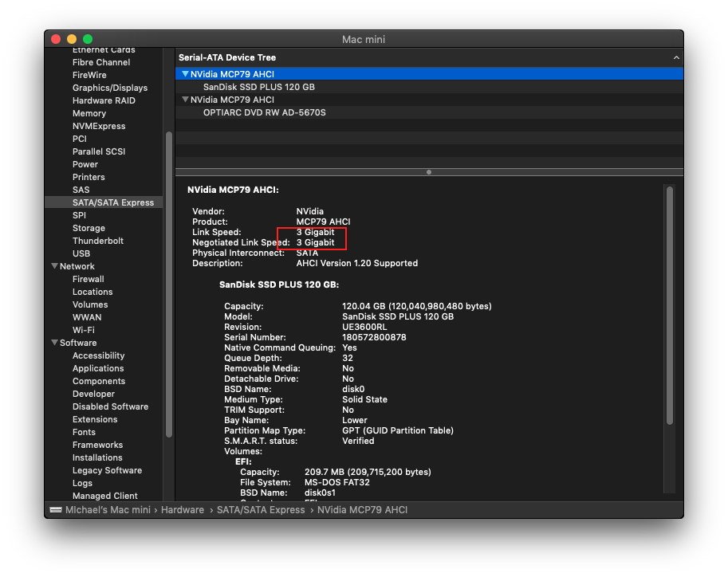Open Thunderbolt in the sidebar
The width and height of the screenshot is (728, 577).
coord(98,241)
